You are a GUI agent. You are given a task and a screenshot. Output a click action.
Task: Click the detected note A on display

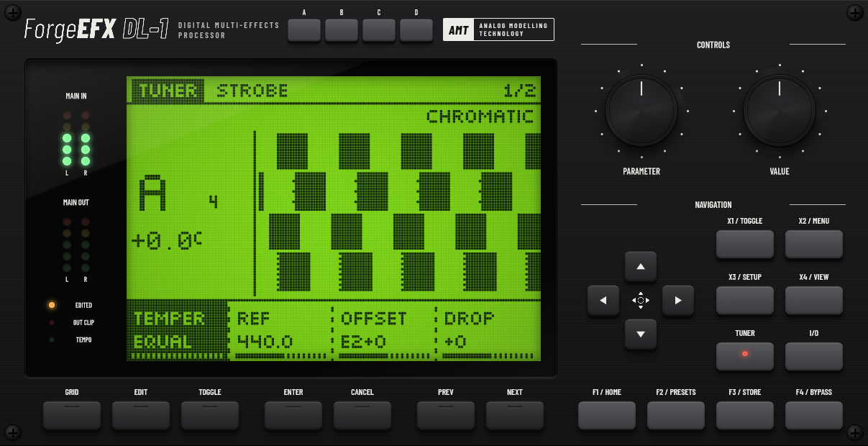(152, 193)
